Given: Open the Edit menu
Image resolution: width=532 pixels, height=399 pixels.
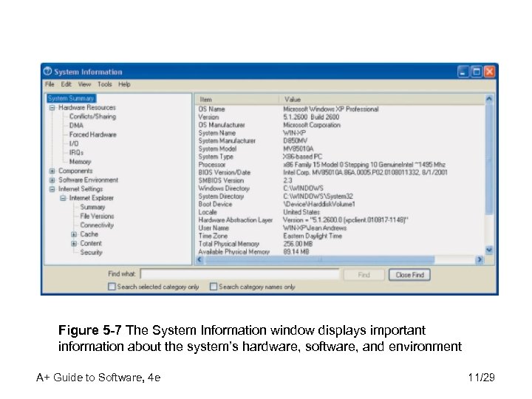Looking at the screenshot, I should pos(66,84).
